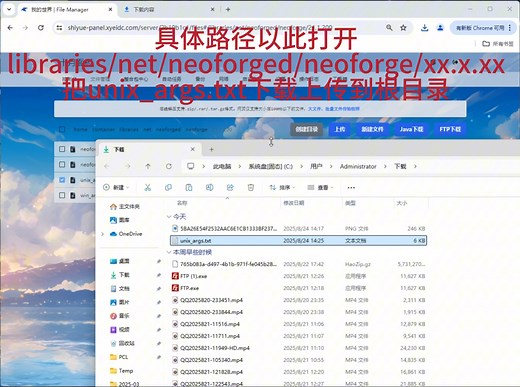Open the Chrome tab search chevron
Screen dimensions: 520x387
tap(9, 10)
